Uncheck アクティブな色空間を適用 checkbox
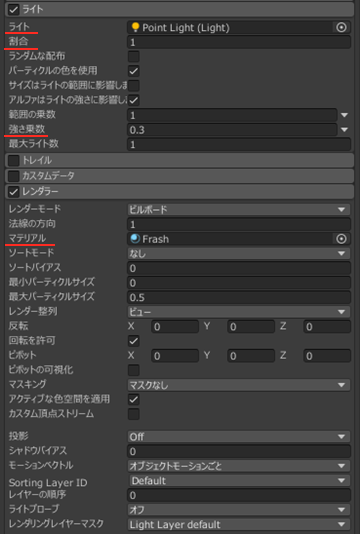Screen dimensions: 360x534 [x=134, y=399]
